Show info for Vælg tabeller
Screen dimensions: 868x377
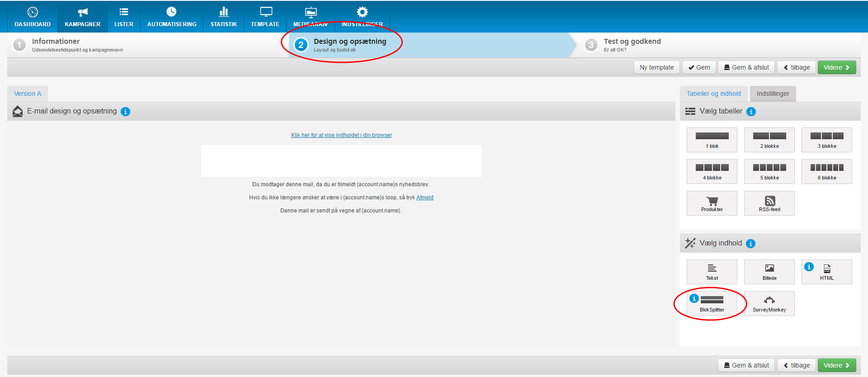point(751,112)
